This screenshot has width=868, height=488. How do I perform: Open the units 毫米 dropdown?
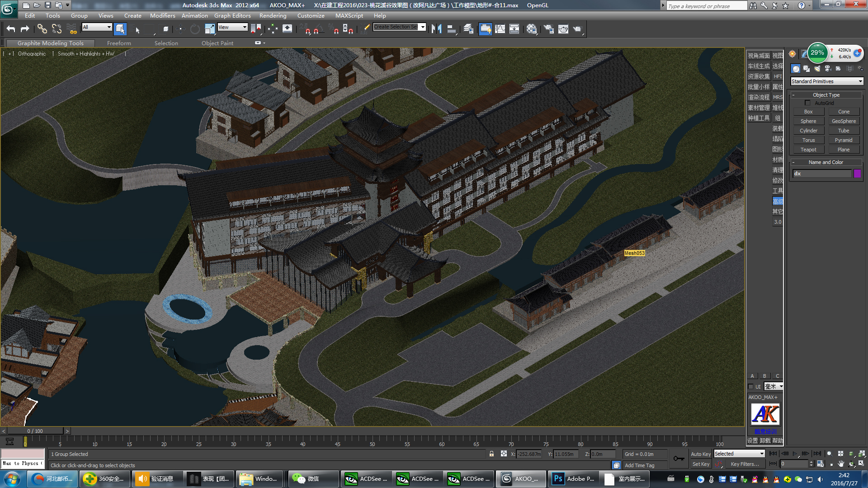tap(774, 386)
